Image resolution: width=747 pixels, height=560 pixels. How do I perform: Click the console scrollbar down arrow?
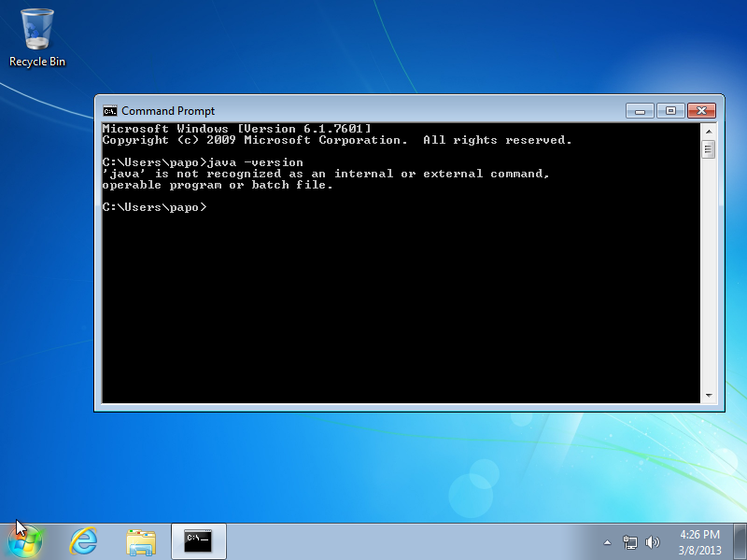point(709,396)
